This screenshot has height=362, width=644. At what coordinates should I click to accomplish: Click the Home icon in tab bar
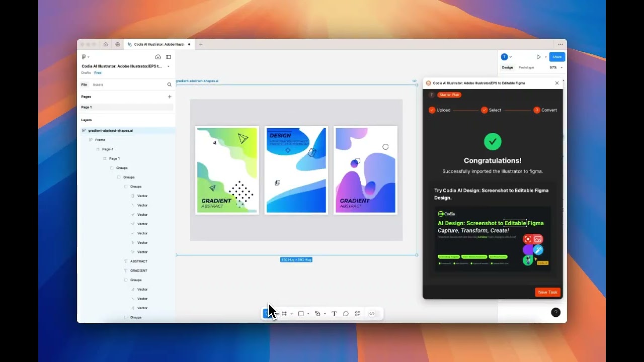106,44
